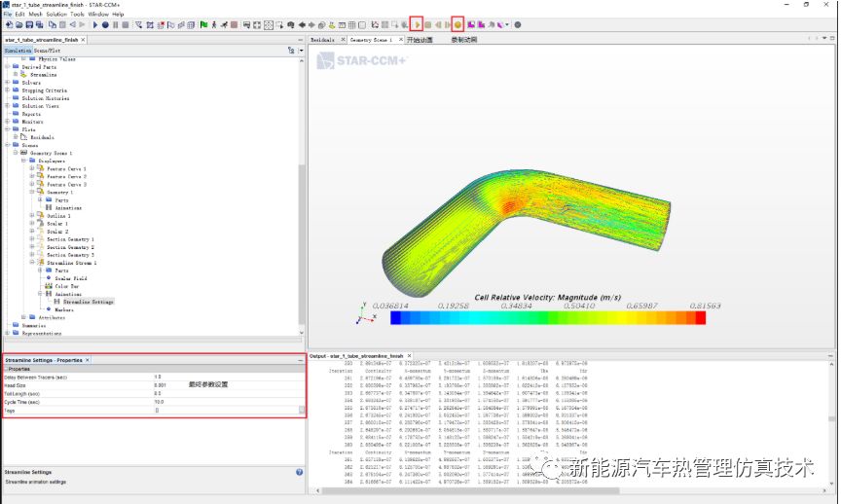Viewport: 841px width, 504px height.
Task: Close Streamline Settings Properties tab
Action: coord(88,360)
